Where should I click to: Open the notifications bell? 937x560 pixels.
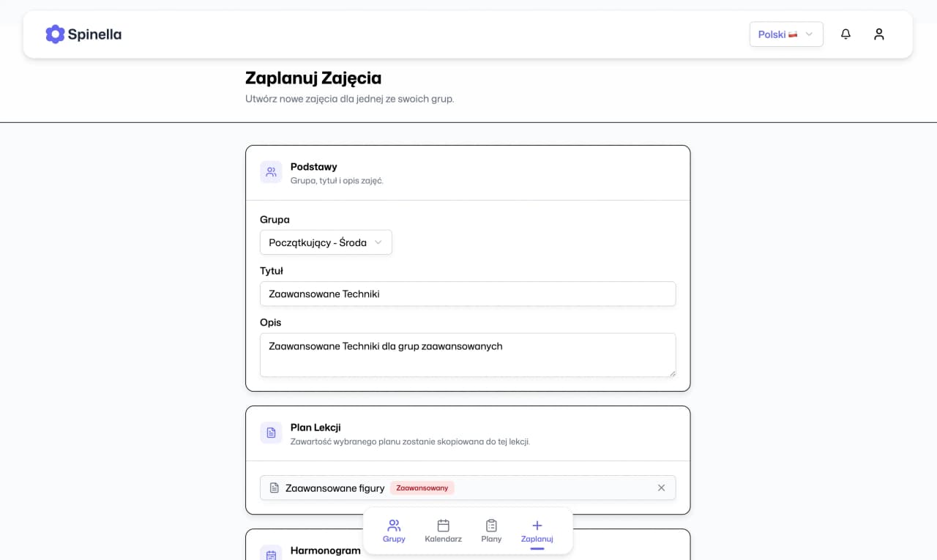pyautogui.click(x=845, y=34)
